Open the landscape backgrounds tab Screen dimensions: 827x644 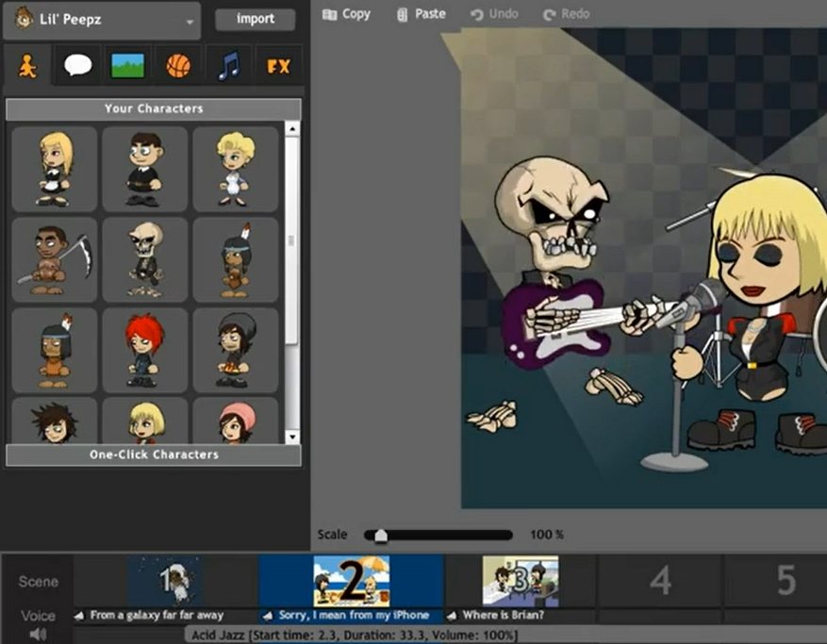click(128, 66)
